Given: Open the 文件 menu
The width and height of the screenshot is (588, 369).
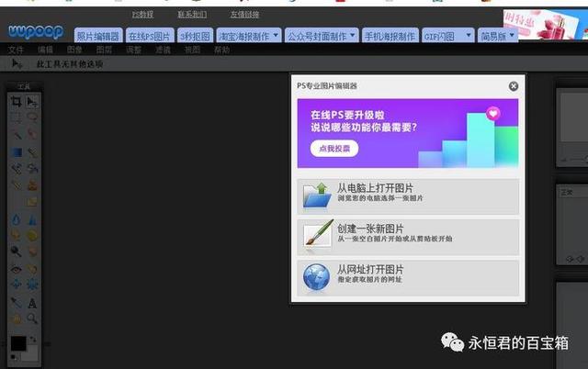Looking at the screenshot, I should coord(16,50).
